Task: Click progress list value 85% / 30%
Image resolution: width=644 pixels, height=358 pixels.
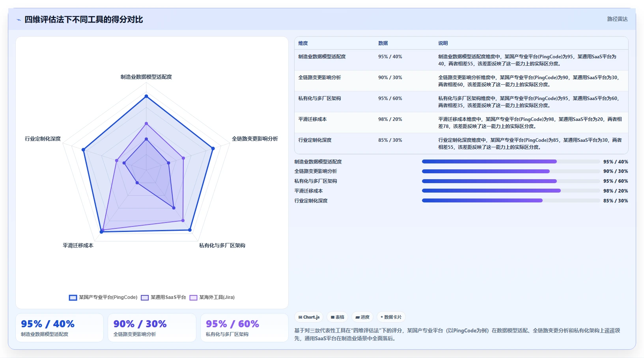Action: point(616,201)
